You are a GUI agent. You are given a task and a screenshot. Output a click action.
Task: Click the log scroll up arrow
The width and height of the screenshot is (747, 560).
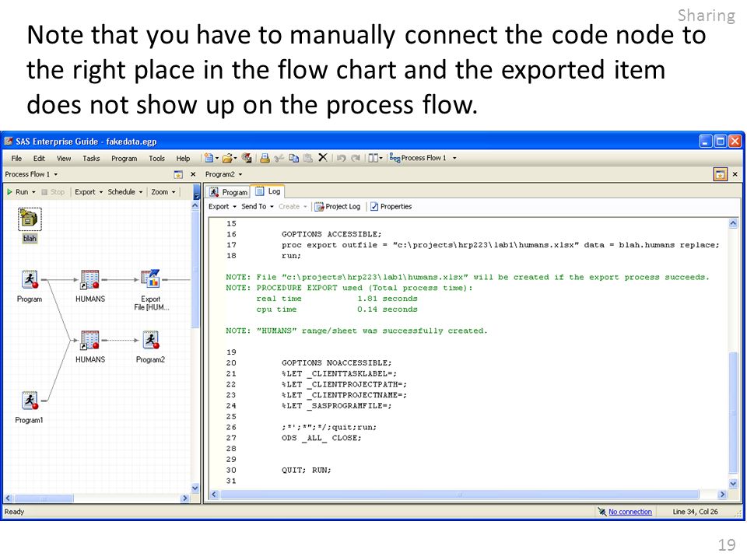733,223
